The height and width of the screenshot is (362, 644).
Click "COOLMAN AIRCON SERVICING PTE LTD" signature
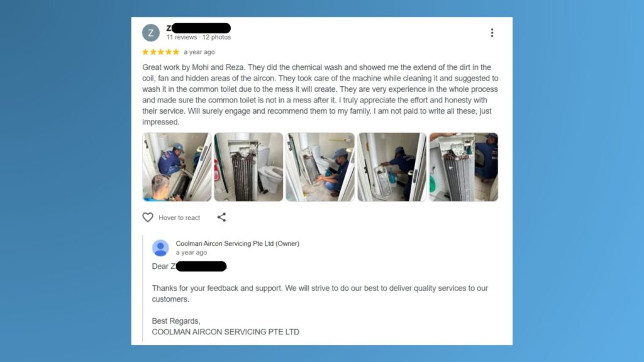pyautogui.click(x=226, y=332)
